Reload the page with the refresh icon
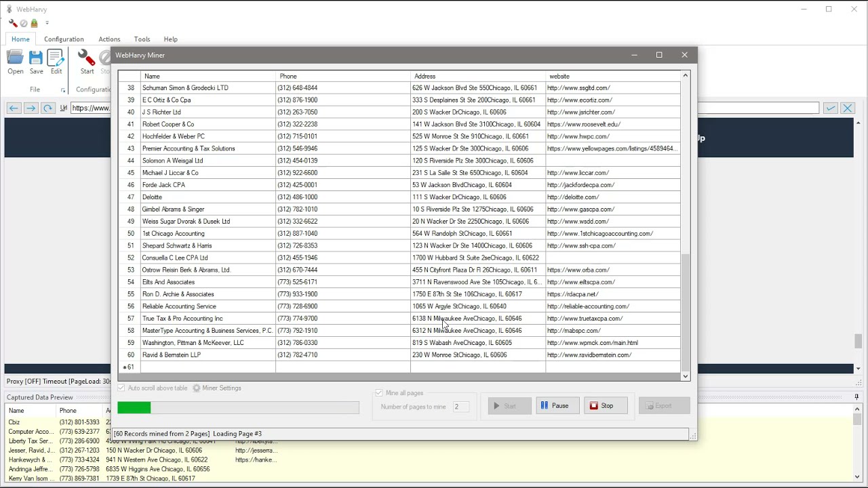The width and height of the screenshot is (868, 488). click(47, 108)
